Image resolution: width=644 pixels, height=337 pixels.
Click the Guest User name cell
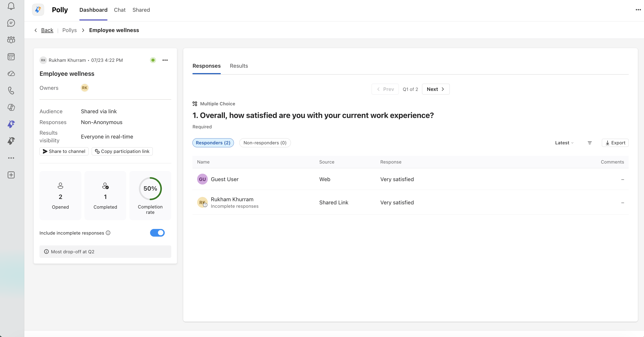[x=224, y=179]
